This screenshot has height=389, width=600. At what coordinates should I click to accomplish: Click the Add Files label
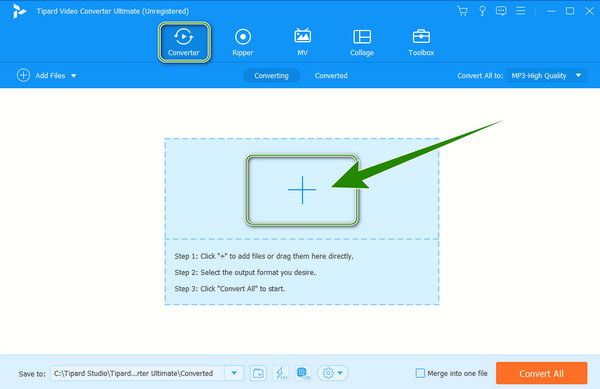(x=50, y=76)
